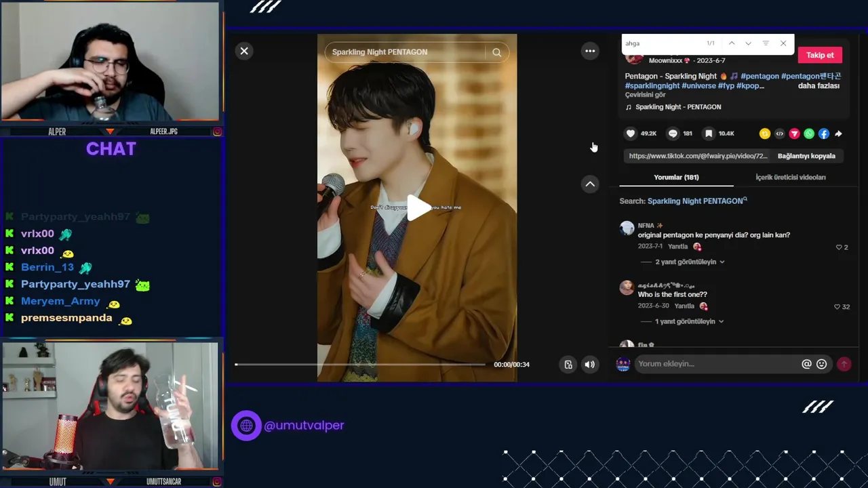
Task: Click the #fyp hashtag
Action: tap(726, 86)
